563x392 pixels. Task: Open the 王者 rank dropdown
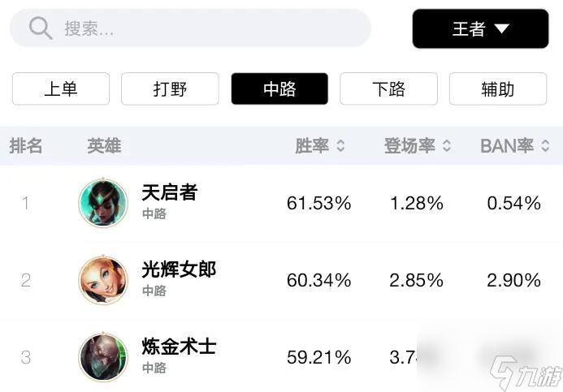480,28
